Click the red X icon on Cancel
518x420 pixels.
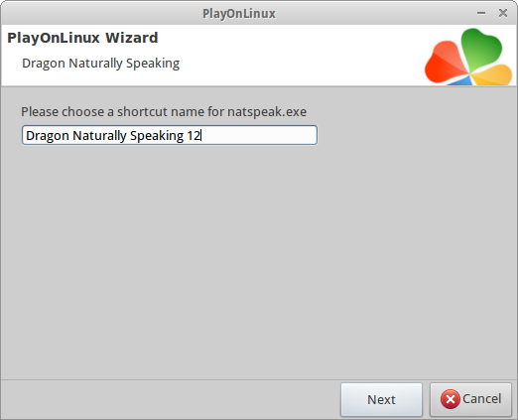tap(450, 399)
